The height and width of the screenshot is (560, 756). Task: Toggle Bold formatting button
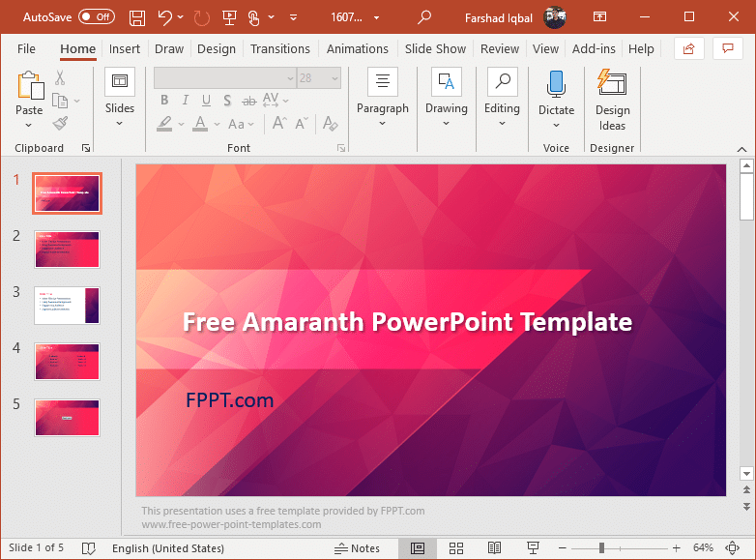[x=164, y=100]
